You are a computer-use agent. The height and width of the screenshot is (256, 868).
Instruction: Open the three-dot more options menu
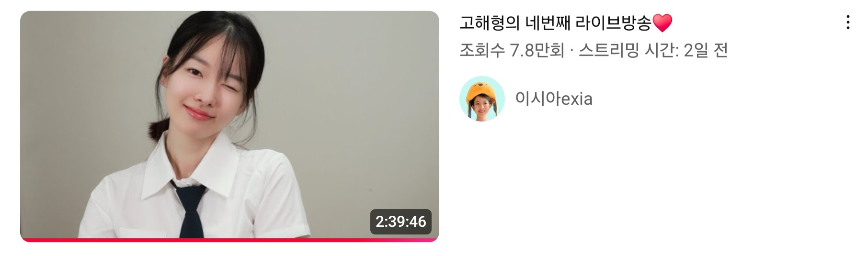[x=848, y=22]
